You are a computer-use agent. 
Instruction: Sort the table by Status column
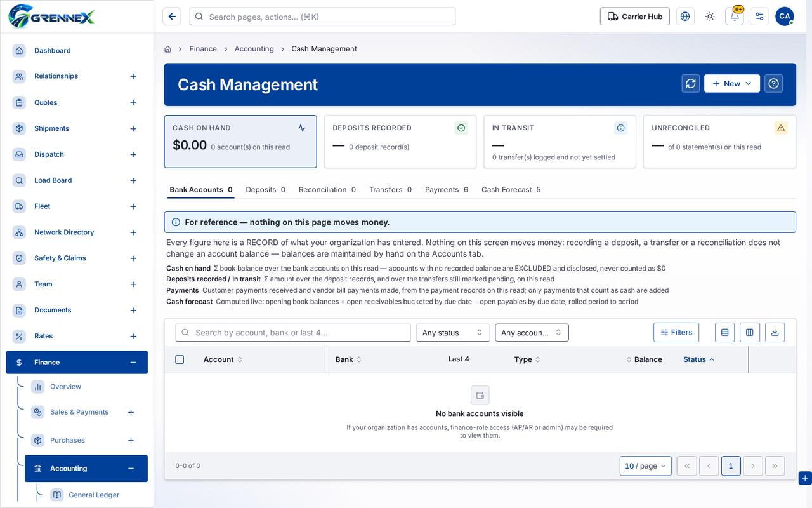(699, 359)
